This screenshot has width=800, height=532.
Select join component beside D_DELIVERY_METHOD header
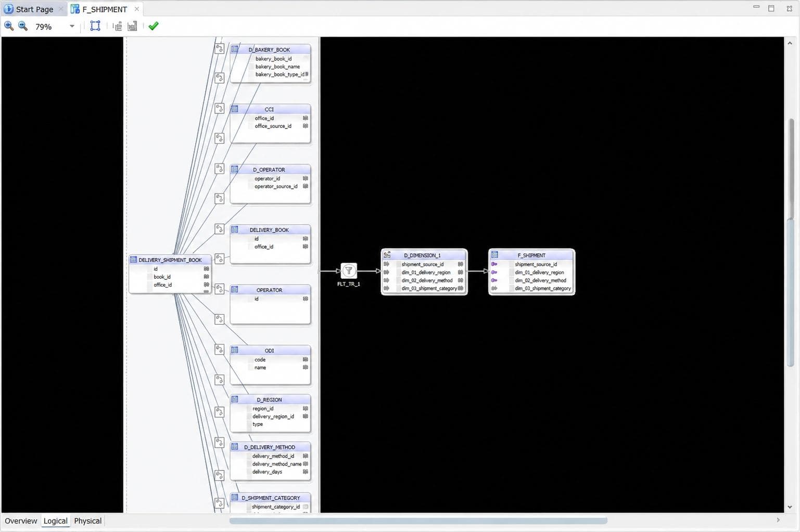220,443
